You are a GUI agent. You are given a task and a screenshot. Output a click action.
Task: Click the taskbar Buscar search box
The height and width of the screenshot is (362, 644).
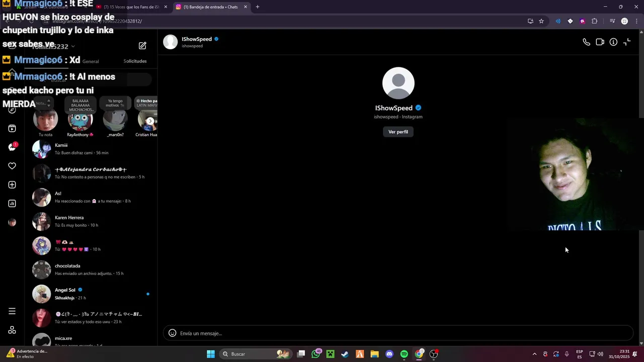tap(256, 354)
